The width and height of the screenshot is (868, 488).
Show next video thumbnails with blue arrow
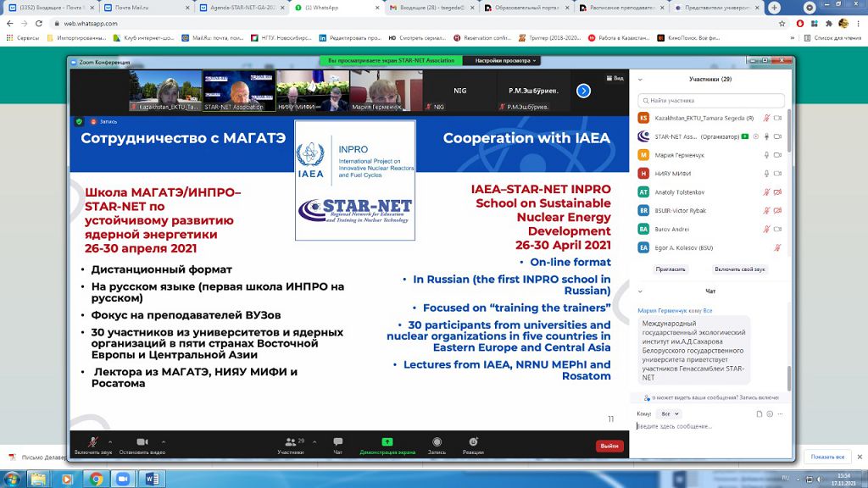click(x=583, y=91)
